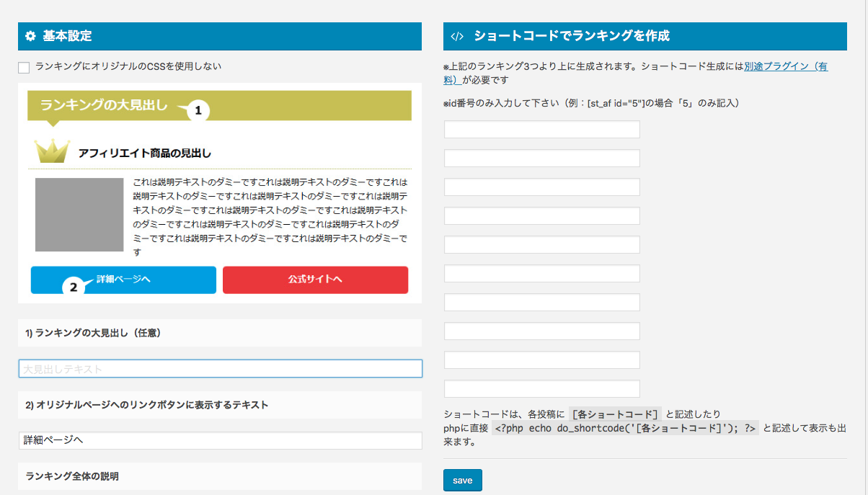Click the ショートコードでランキングを作成 header title
The height and width of the screenshot is (495, 868).
(572, 36)
